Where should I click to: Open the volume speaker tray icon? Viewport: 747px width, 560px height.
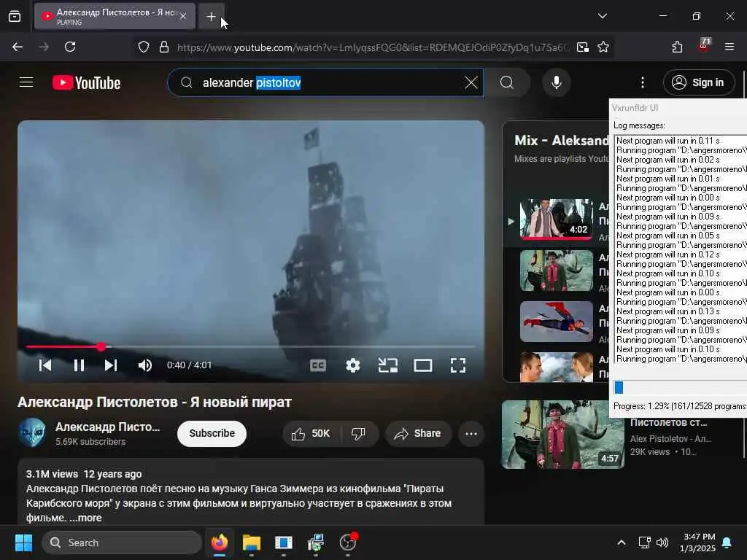point(662,542)
